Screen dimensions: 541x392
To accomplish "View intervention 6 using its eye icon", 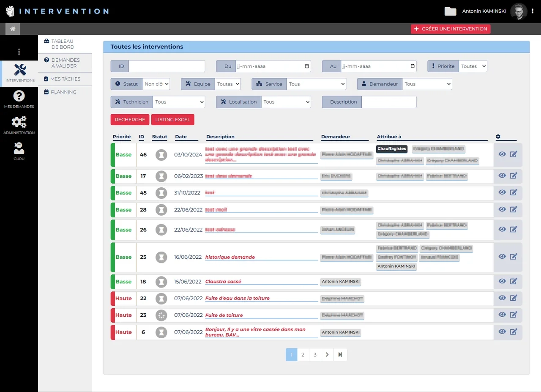I will click(502, 332).
